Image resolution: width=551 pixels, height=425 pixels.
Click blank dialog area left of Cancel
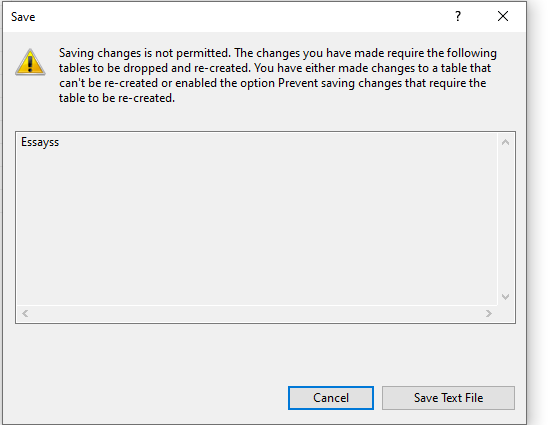tap(148, 398)
